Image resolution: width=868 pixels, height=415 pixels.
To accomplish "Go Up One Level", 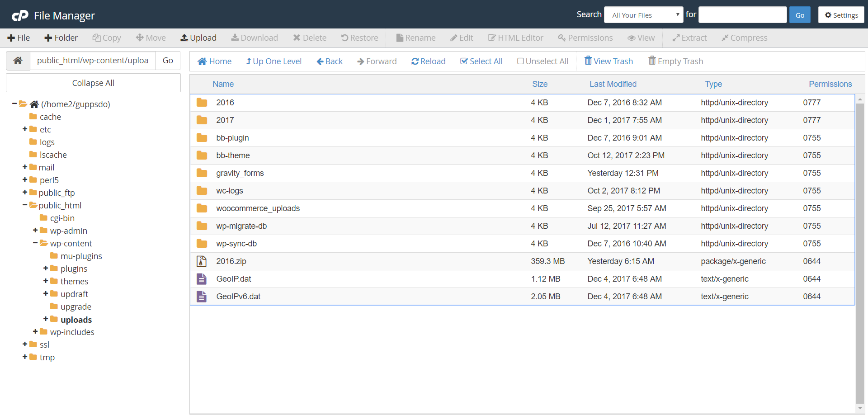I will 274,61.
